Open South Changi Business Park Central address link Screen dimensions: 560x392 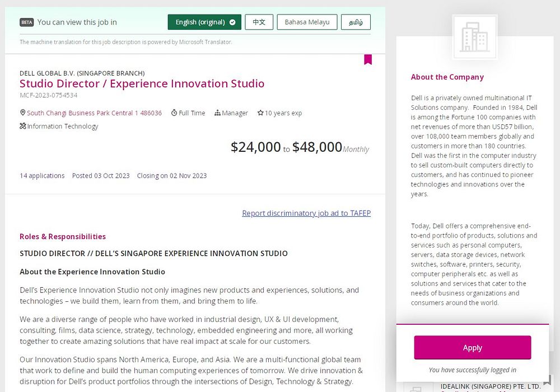[94, 113]
